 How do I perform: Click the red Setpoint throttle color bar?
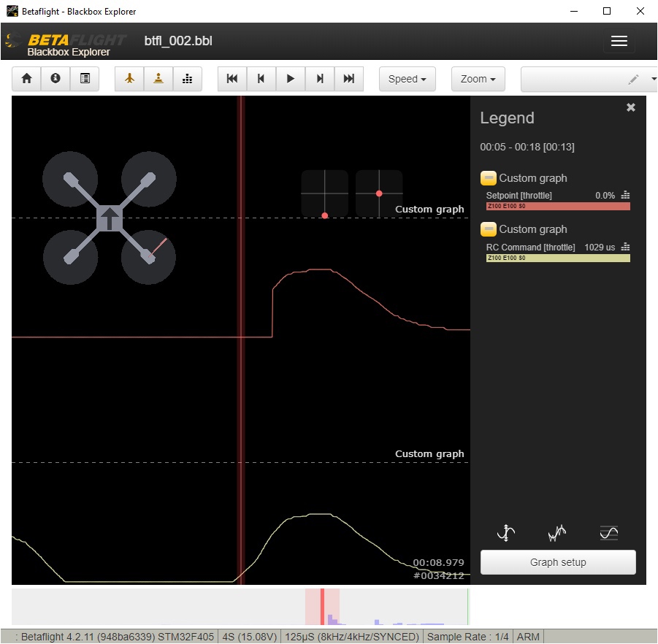click(558, 206)
